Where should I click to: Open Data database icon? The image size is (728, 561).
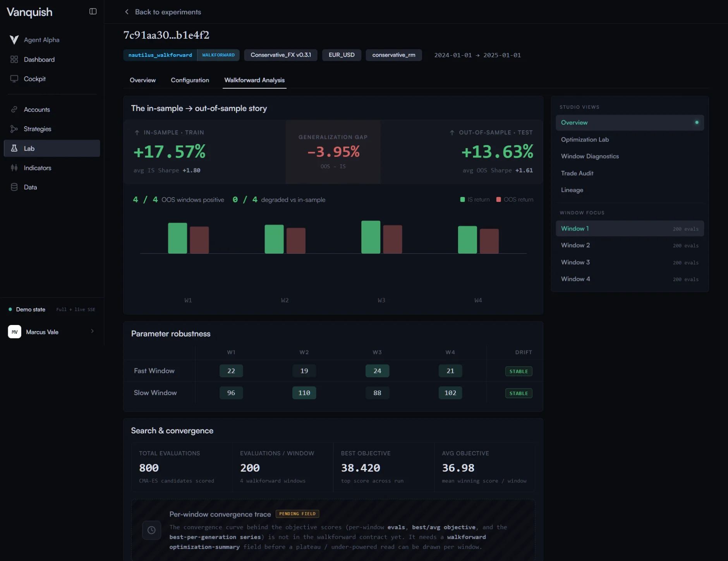[x=14, y=187]
